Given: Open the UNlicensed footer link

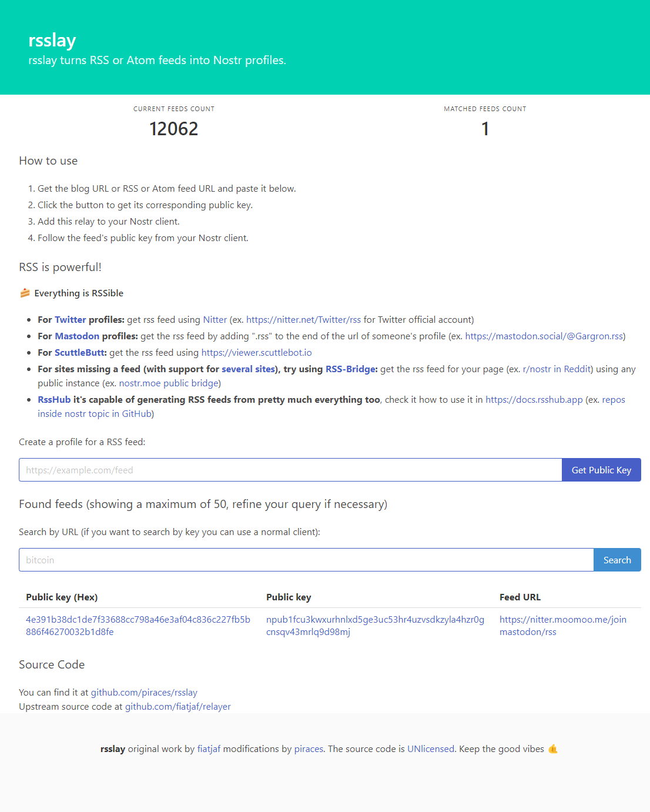Looking at the screenshot, I should click(x=431, y=749).
